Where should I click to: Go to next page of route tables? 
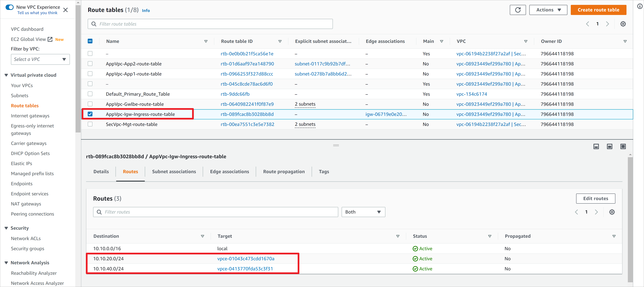click(607, 24)
